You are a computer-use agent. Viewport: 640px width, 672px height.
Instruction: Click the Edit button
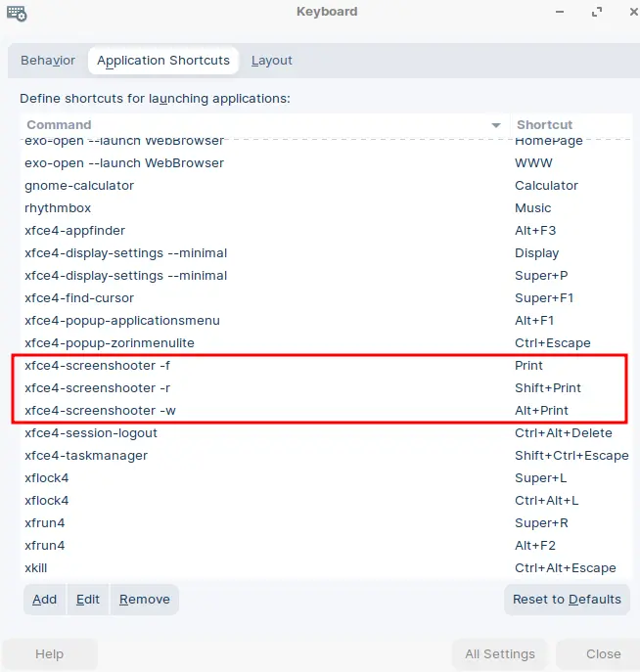coord(88,600)
